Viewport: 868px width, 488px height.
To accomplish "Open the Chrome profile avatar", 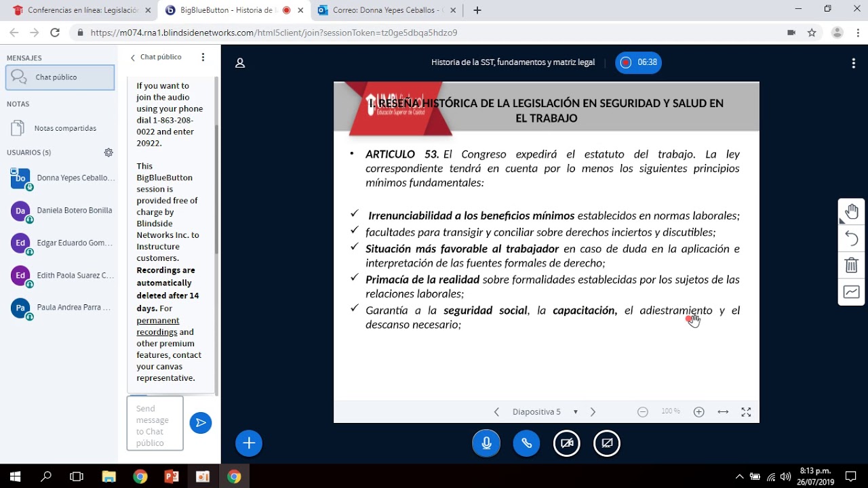I will click(837, 33).
